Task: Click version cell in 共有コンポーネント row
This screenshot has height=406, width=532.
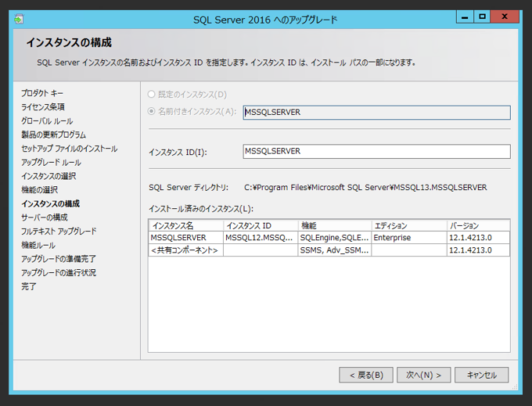Action: (478, 250)
